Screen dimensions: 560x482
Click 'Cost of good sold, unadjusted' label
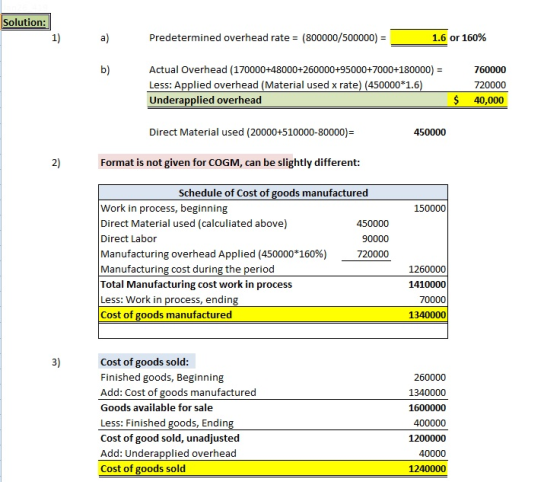170,438
